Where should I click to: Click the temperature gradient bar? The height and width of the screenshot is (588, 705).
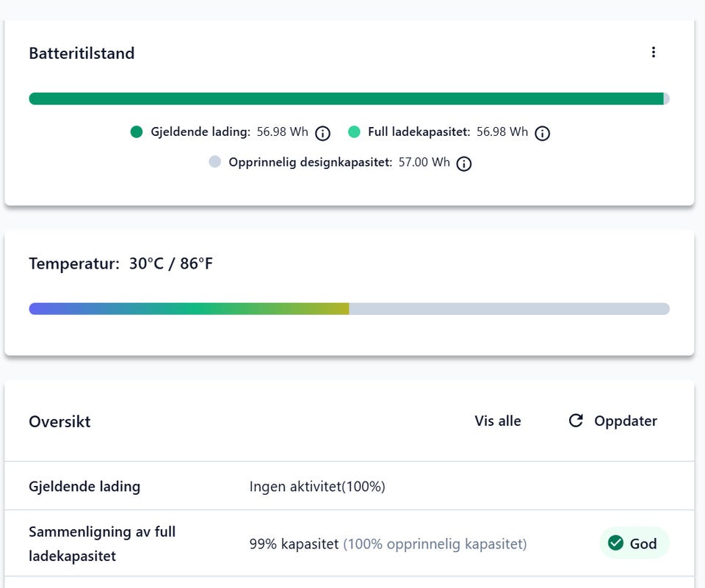pyautogui.click(x=349, y=309)
